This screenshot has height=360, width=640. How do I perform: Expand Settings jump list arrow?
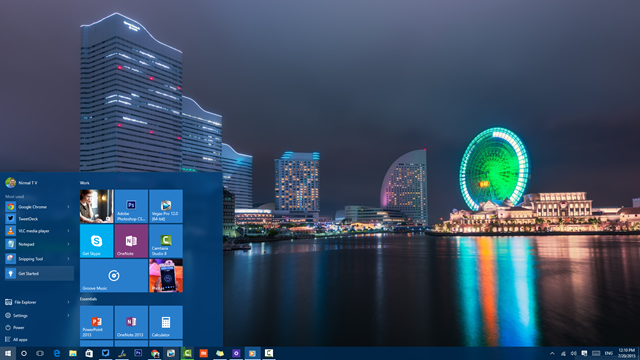tap(68, 316)
